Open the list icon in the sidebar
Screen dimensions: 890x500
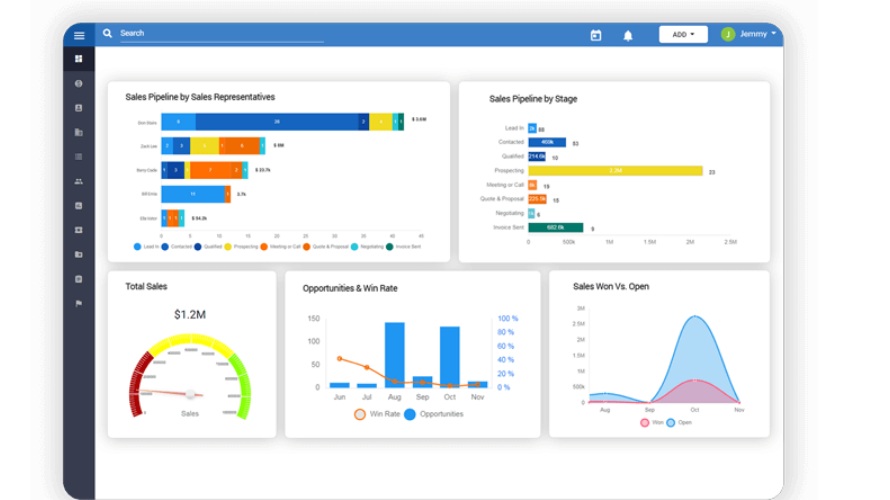[x=79, y=157]
